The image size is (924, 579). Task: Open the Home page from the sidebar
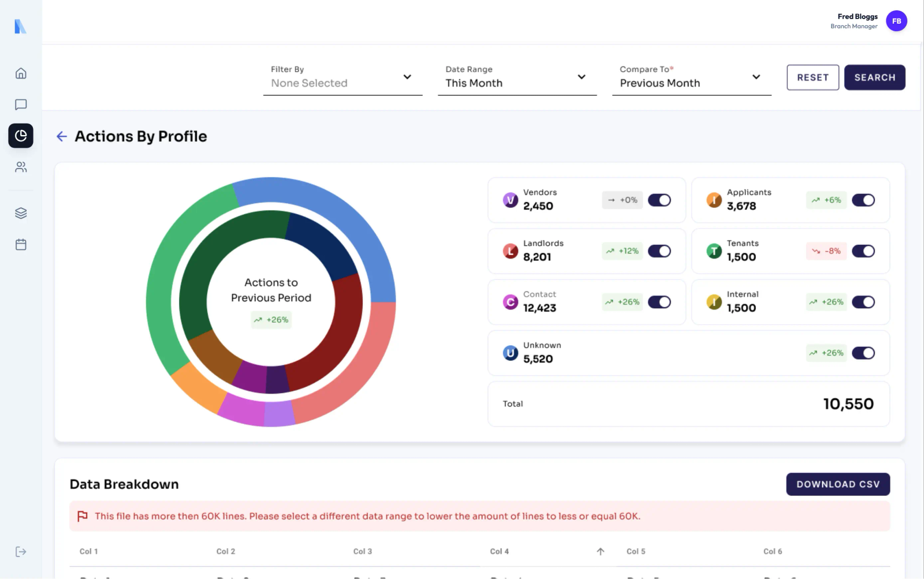point(21,73)
